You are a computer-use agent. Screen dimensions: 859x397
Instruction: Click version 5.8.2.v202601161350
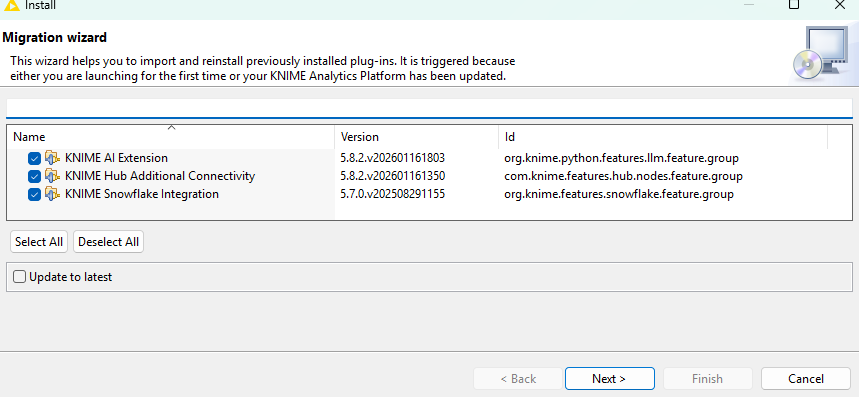click(x=392, y=176)
